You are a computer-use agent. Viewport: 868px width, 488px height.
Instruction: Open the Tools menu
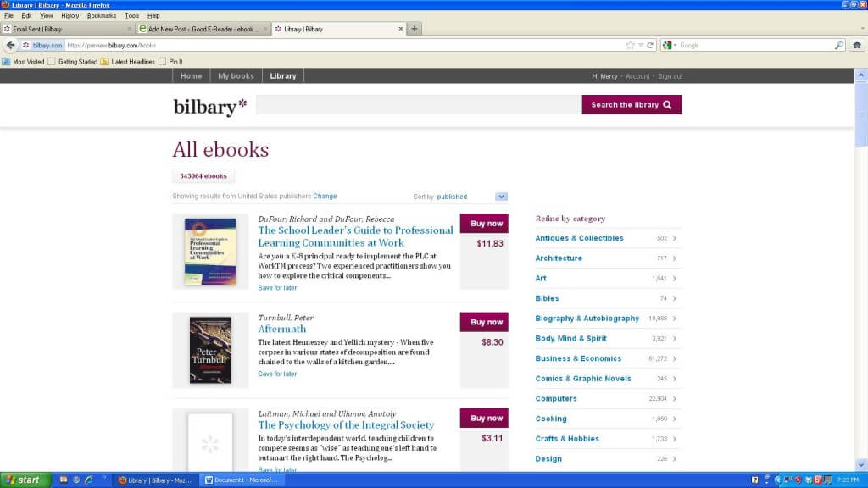131,16
